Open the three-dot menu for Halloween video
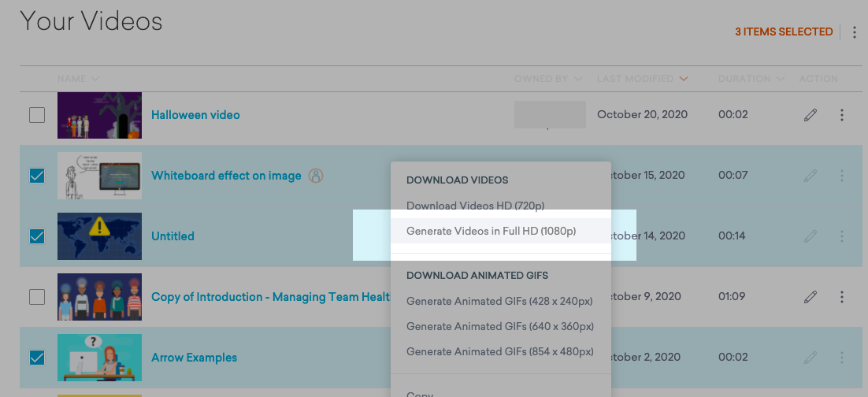This screenshot has width=868, height=397. click(841, 115)
